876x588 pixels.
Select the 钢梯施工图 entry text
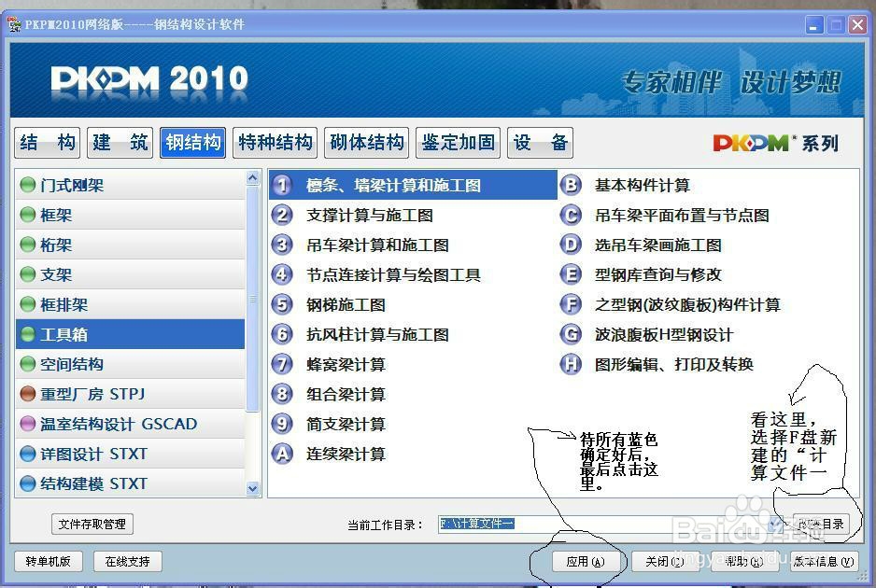coord(346,304)
